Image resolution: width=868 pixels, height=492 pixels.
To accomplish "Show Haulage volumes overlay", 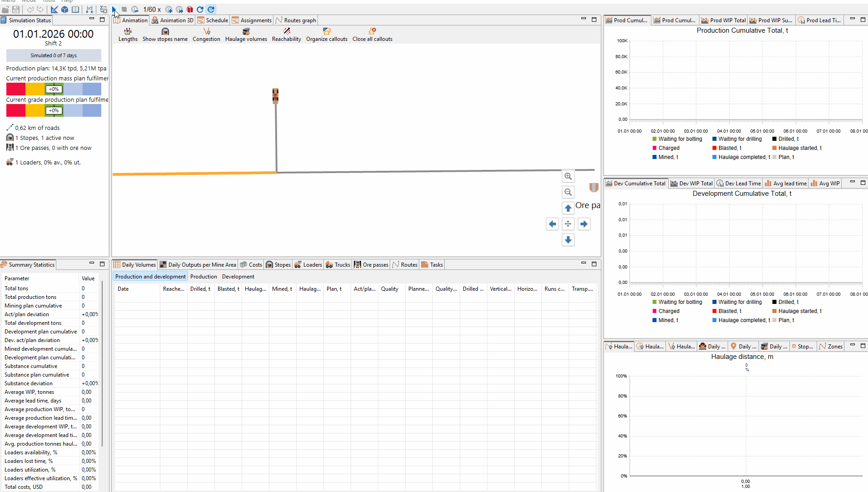I will [246, 35].
